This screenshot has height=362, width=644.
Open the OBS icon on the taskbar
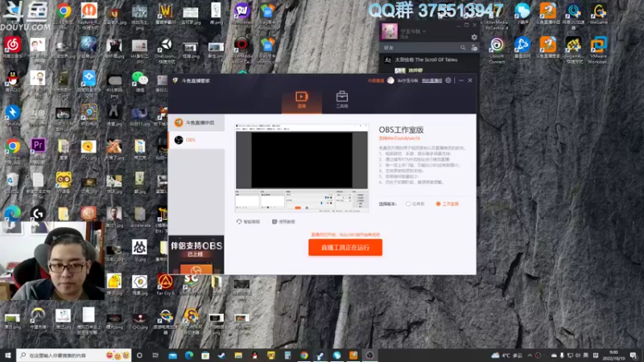[x=369, y=355]
